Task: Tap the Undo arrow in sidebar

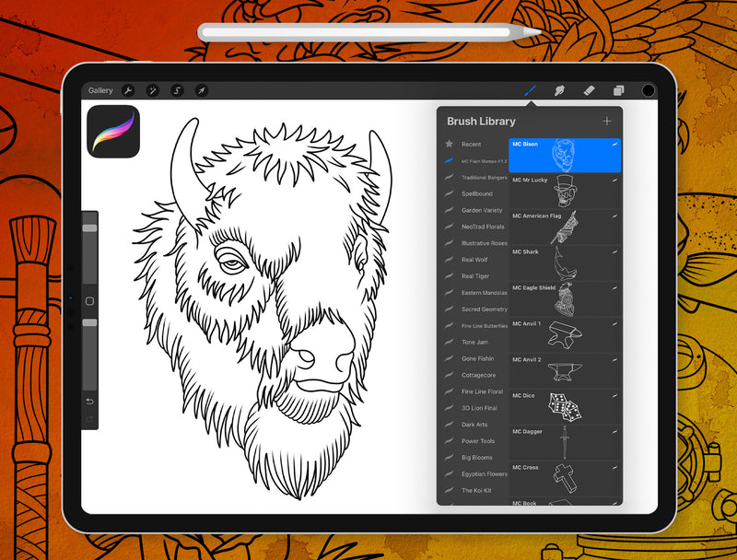Action: [89, 402]
